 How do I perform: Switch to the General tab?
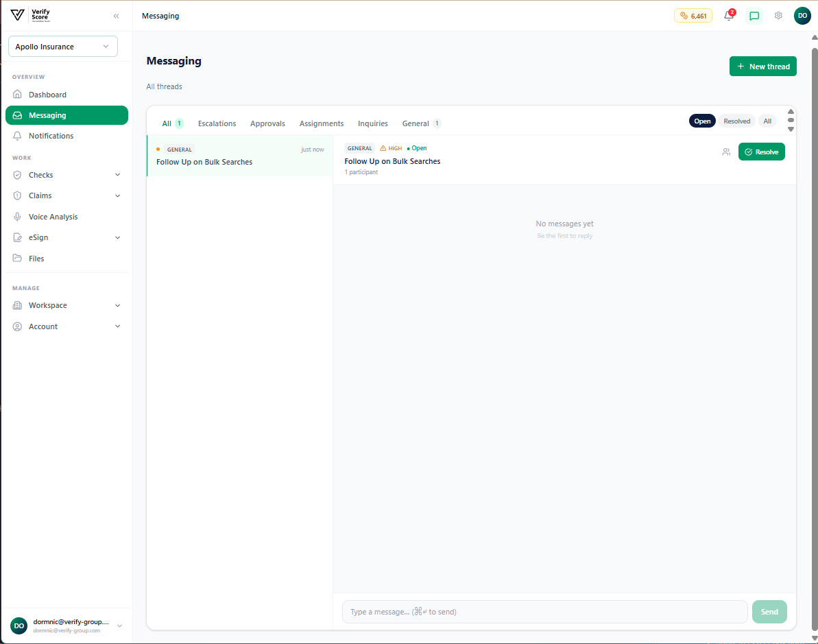coord(422,123)
